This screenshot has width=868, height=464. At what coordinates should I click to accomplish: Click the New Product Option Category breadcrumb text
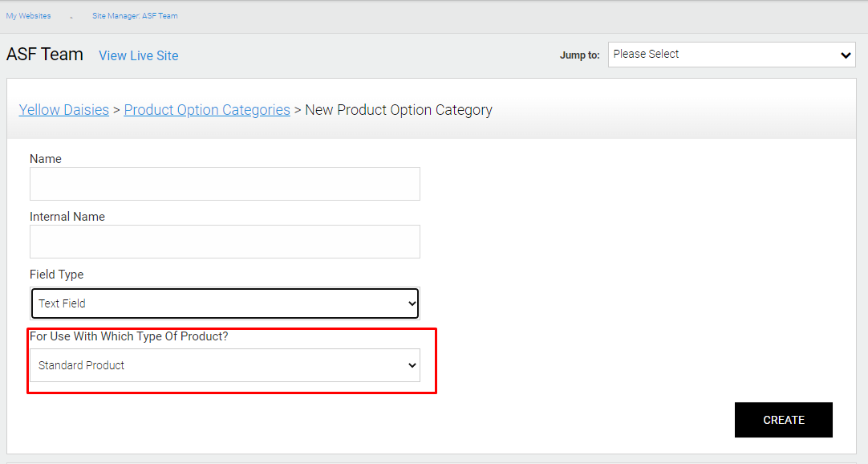(x=399, y=109)
